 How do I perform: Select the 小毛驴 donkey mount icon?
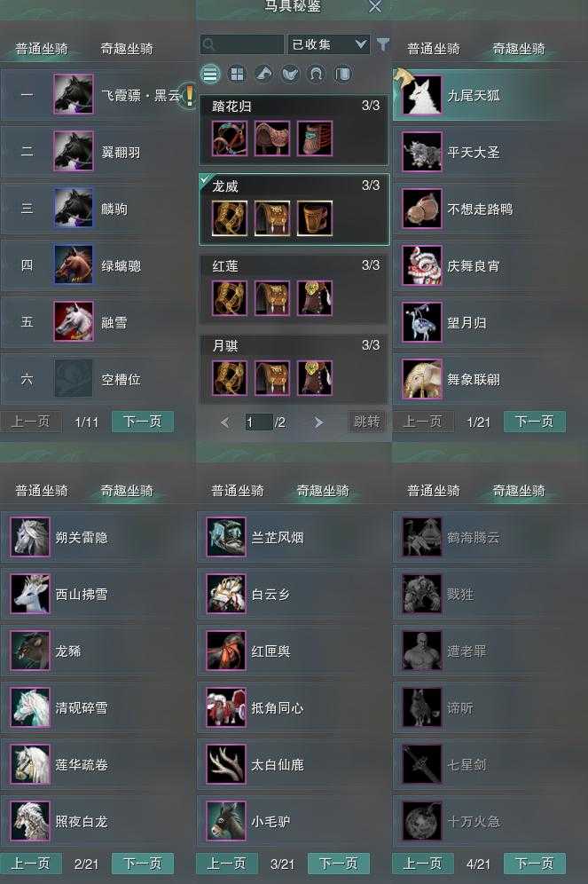(x=226, y=821)
